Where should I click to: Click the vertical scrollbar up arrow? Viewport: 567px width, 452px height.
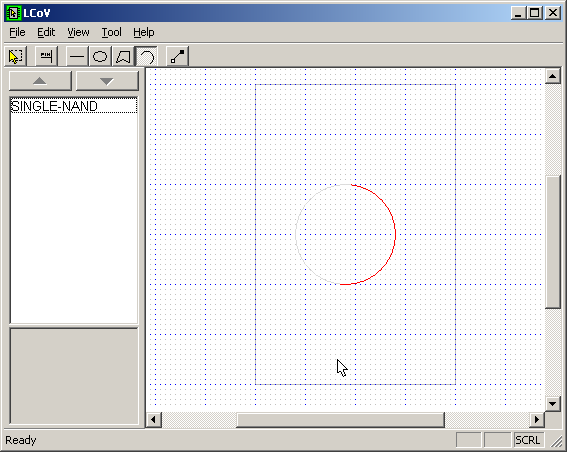point(553,76)
